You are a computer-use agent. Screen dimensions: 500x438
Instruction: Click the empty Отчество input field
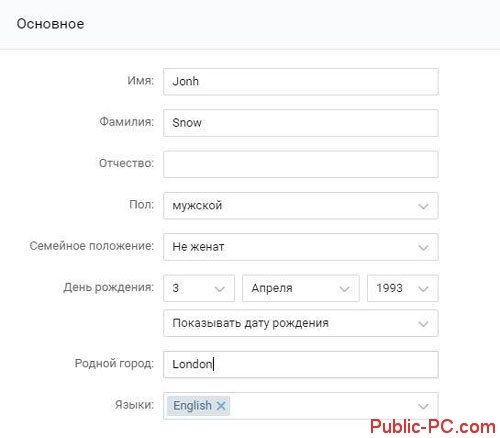coord(301,164)
